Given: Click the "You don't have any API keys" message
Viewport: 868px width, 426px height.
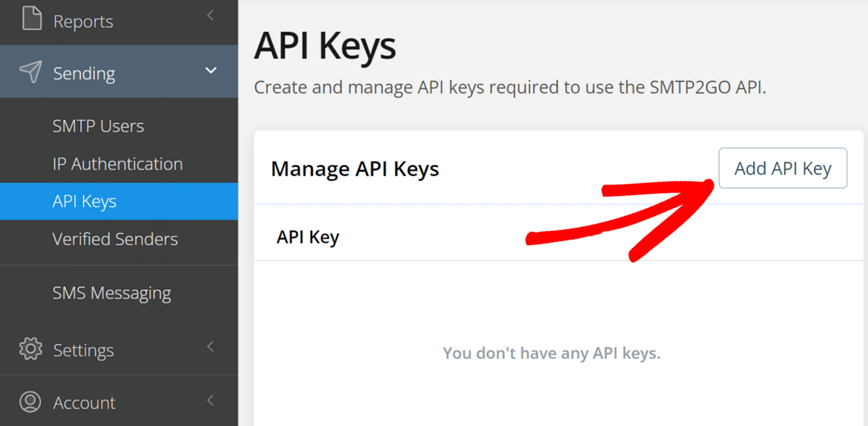Looking at the screenshot, I should pyautogui.click(x=552, y=354).
